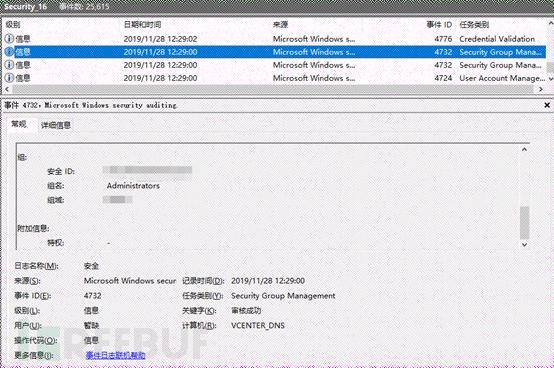Click the description box down scroll arrow
Screen dimensions: 554x368
point(524,244)
